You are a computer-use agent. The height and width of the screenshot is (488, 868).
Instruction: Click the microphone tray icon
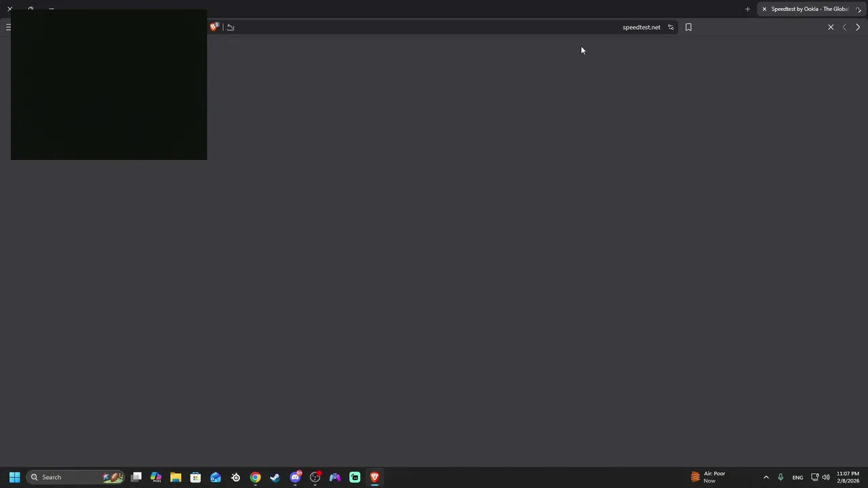click(x=781, y=477)
